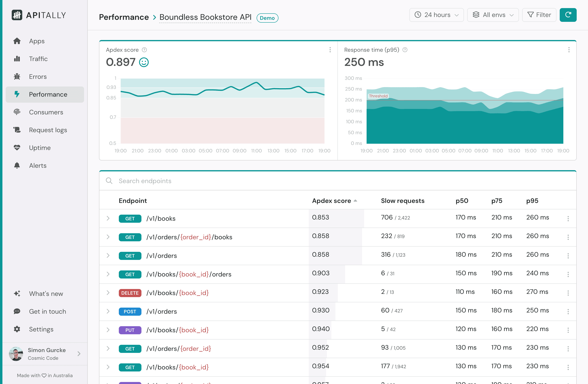Open the Uptime monitoring section
Viewport: 588px width, 384px height.
pyautogui.click(x=40, y=148)
